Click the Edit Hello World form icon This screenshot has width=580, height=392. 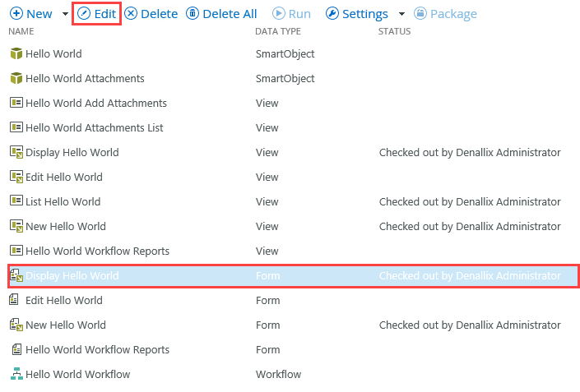click(14, 300)
